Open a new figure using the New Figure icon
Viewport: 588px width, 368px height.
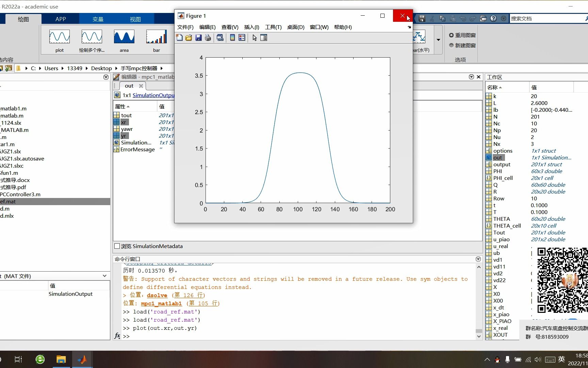(x=179, y=37)
